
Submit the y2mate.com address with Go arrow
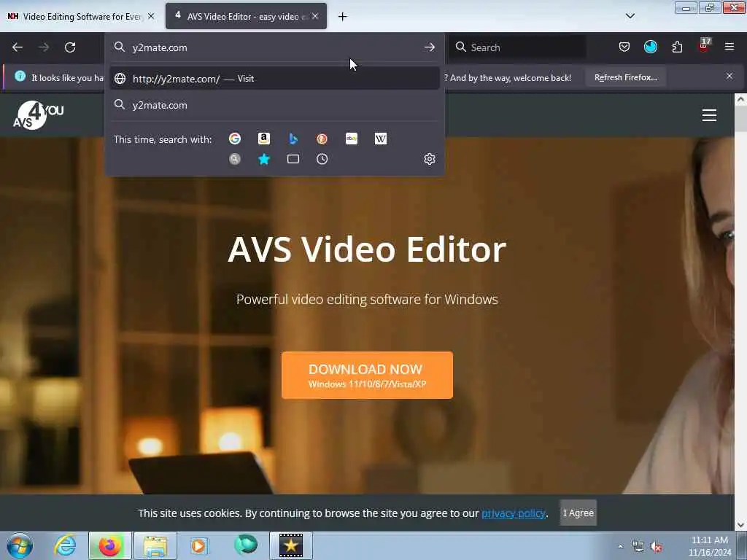[x=429, y=47]
